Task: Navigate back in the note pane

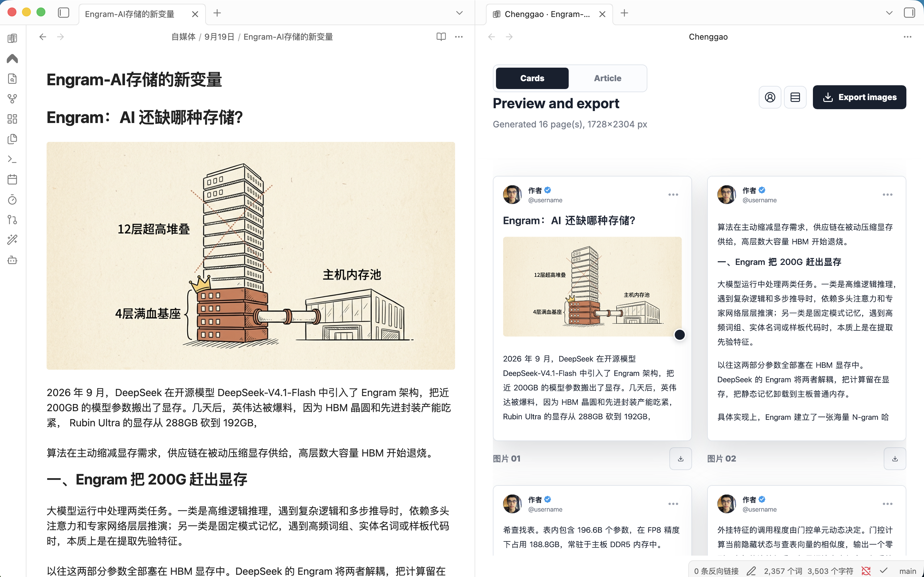Action: coord(43,36)
